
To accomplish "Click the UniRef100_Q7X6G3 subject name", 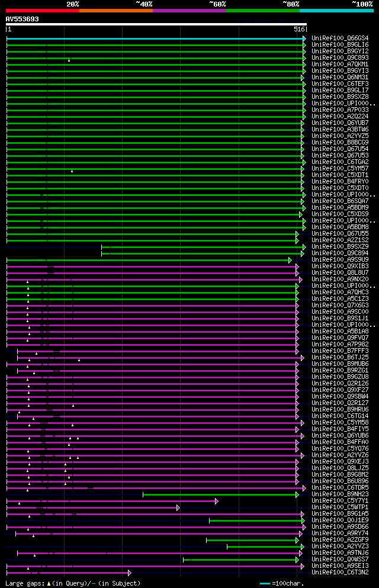I will coord(340,305).
